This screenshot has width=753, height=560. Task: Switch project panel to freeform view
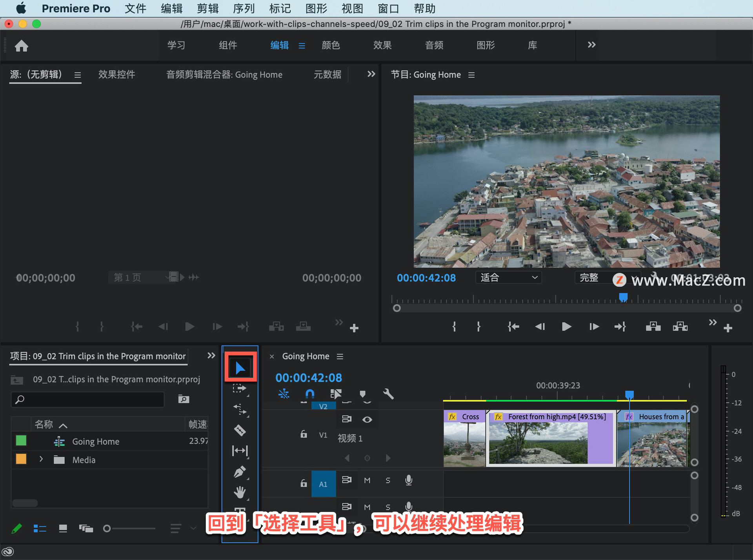click(86, 529)
